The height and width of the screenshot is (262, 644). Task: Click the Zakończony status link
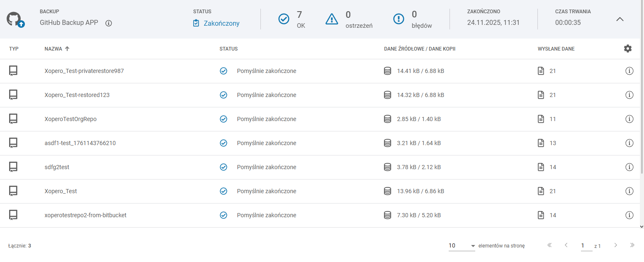tap(221, 23)
